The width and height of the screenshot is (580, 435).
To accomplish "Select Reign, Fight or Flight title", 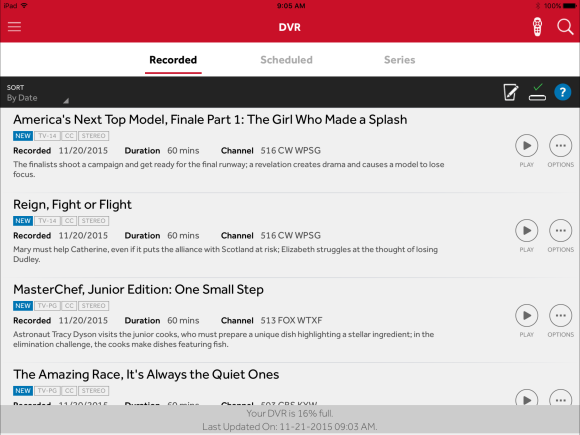I will 72,205.
